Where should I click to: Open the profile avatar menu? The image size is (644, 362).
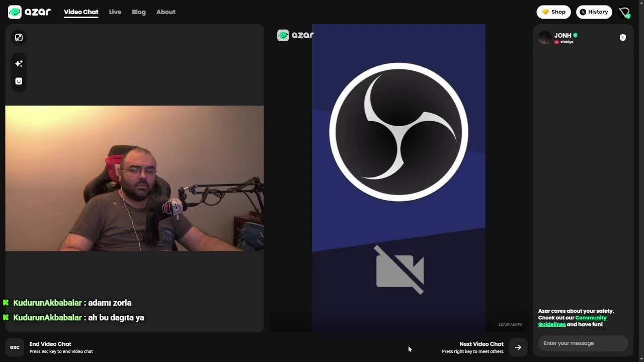tap(624, 12)
